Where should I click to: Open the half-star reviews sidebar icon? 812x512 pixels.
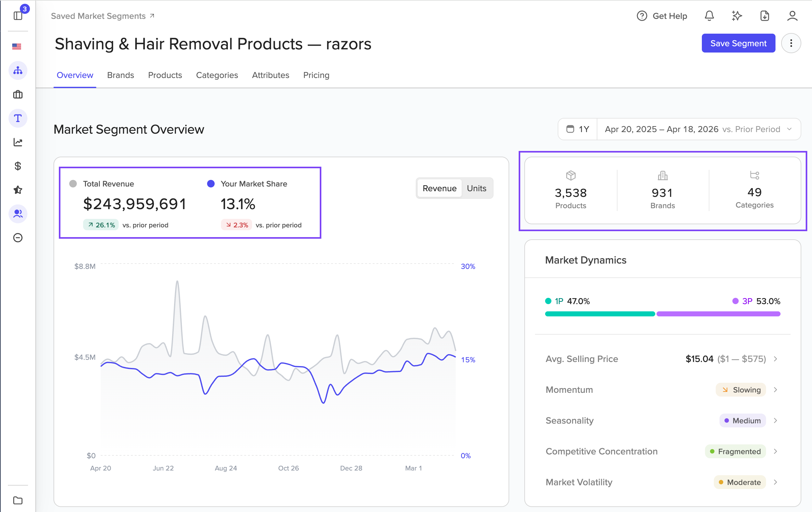18,190
